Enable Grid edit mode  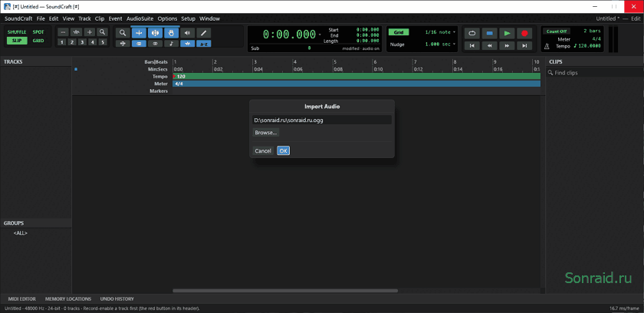[38, 41]
